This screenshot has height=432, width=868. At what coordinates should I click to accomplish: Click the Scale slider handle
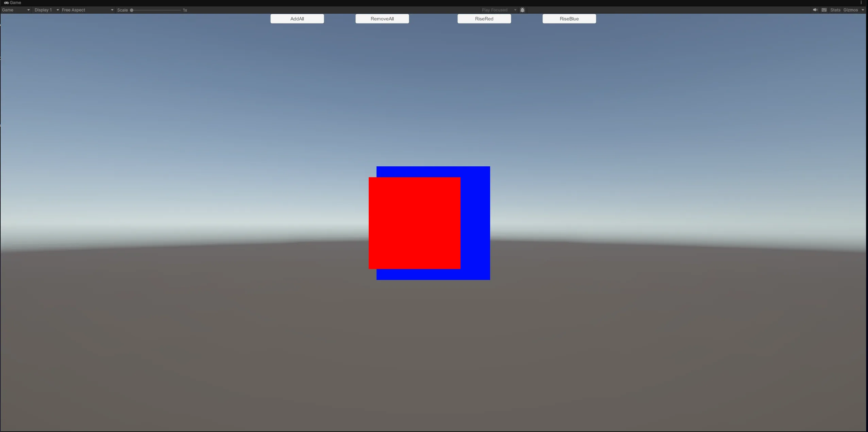pyautogui.click(x=132, y=10)
